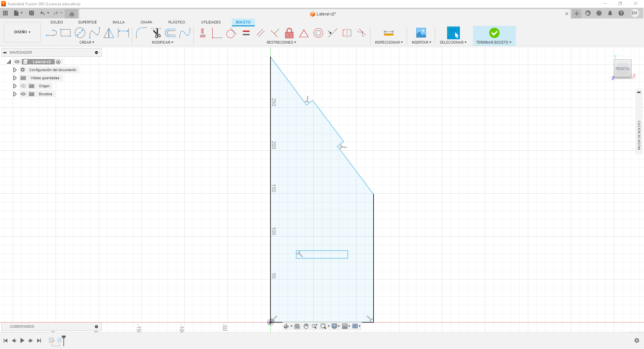Select the Line tool in Crear
The height and width of the screenshot is (349, 644).
(x=51, y=33)
